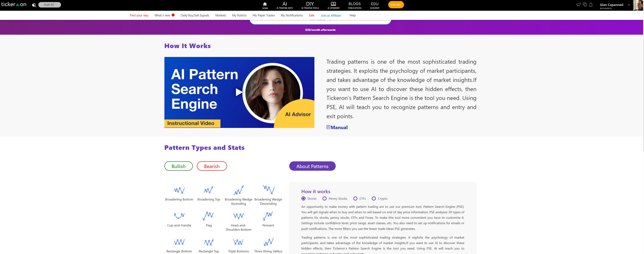The width and height of the screenshot is (644, 254).
Task: Select the Bearish filter button
Action: coord(212,166)
